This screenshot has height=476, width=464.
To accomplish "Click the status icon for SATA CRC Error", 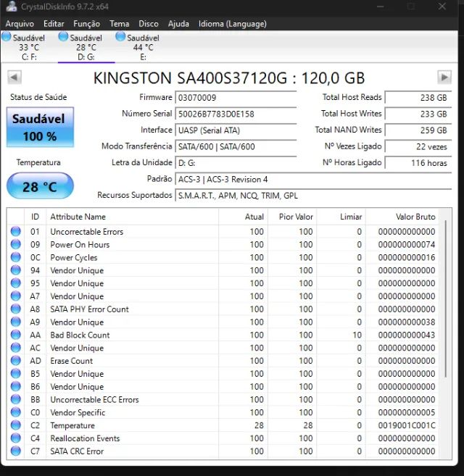I will (15, 451).
